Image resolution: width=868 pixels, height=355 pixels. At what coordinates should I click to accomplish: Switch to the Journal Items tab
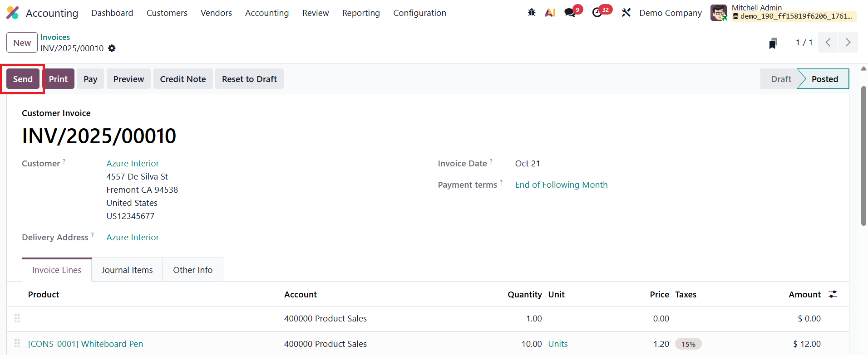[127, 270]
